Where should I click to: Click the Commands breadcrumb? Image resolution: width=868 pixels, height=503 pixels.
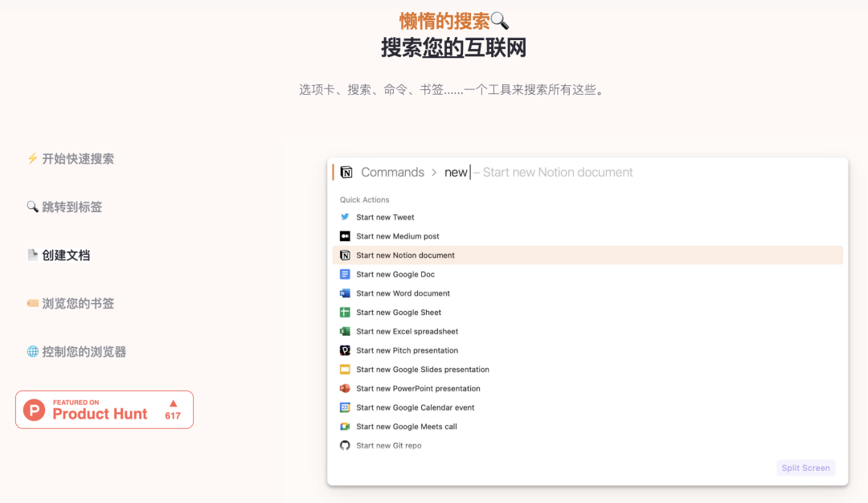pyautogui.click(x=392, y=172)
